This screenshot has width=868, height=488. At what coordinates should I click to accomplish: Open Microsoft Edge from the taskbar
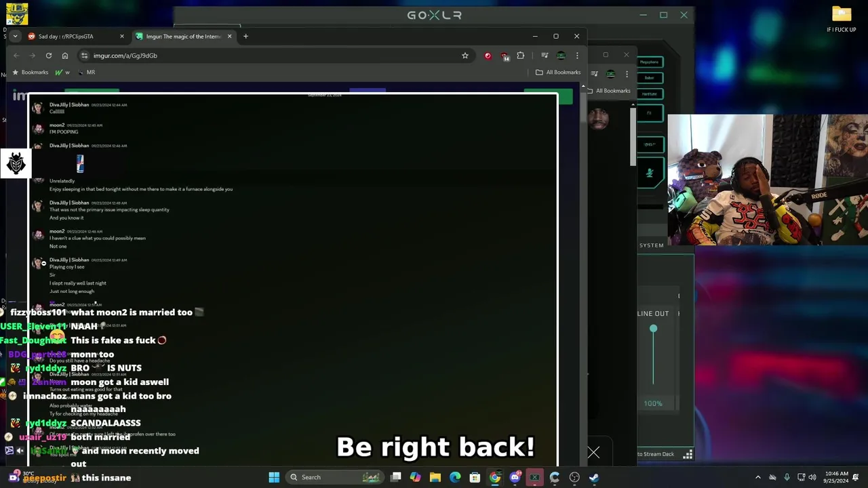coord(455,477)
